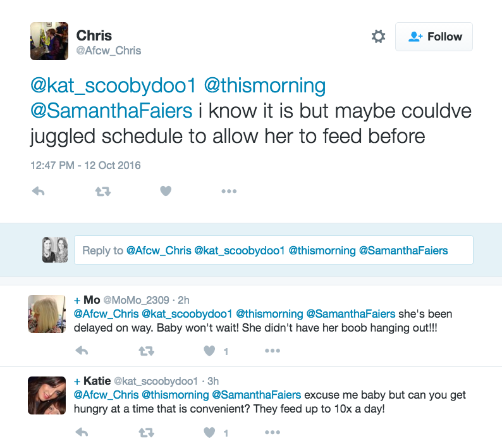Reply to Chris's main tweet
Viewport: 502px width, 448px height.
coord(38,191)
